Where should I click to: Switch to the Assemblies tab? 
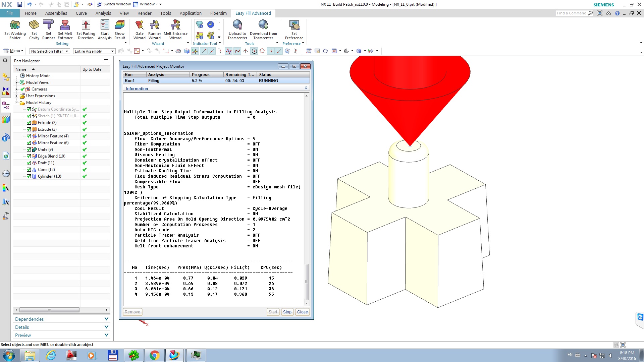click(x=56, y=13)
